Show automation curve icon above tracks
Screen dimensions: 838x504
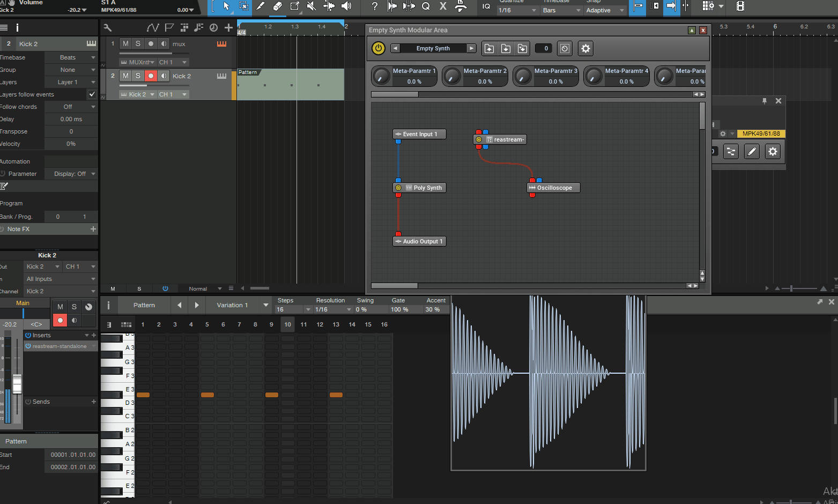pyautogui.click(x=153, y=27)
